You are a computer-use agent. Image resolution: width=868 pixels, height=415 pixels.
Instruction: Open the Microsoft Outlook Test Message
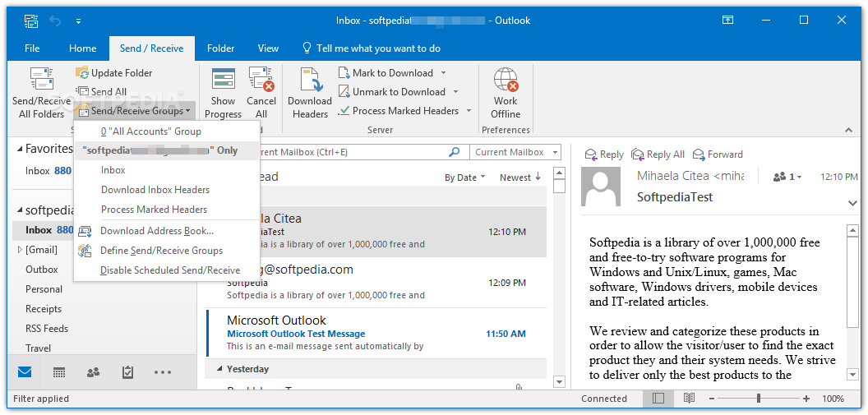click(376, 334)
